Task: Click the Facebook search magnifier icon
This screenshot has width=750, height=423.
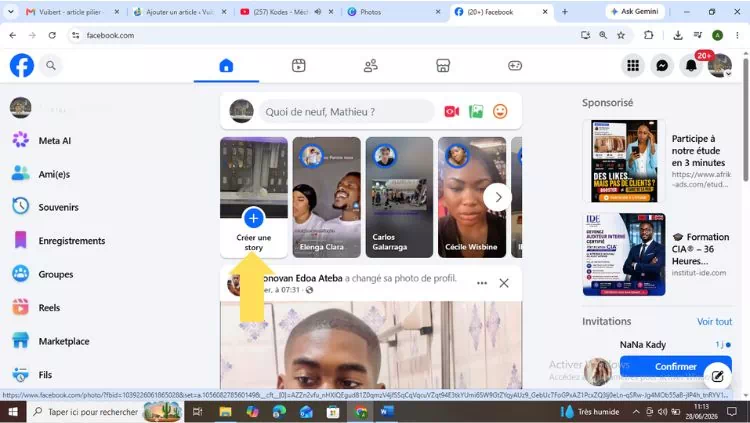Action: click(x=51, y=66)
